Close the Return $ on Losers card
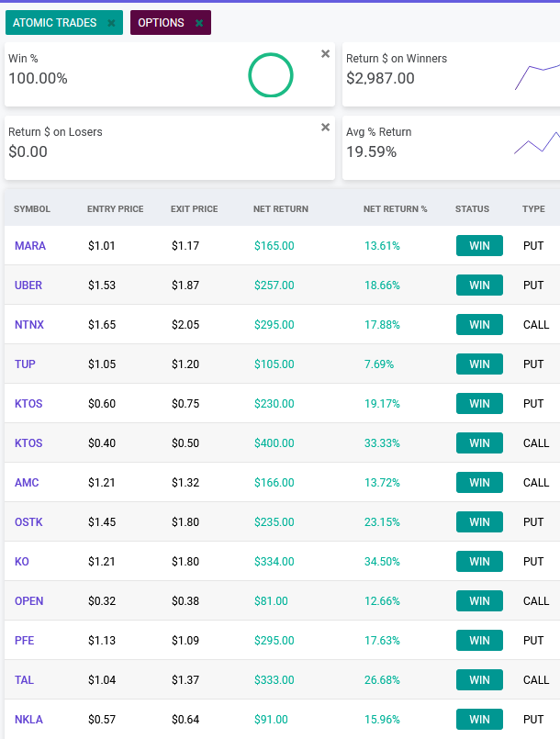Screen dimensions: 560x739 tap(325, 128)
